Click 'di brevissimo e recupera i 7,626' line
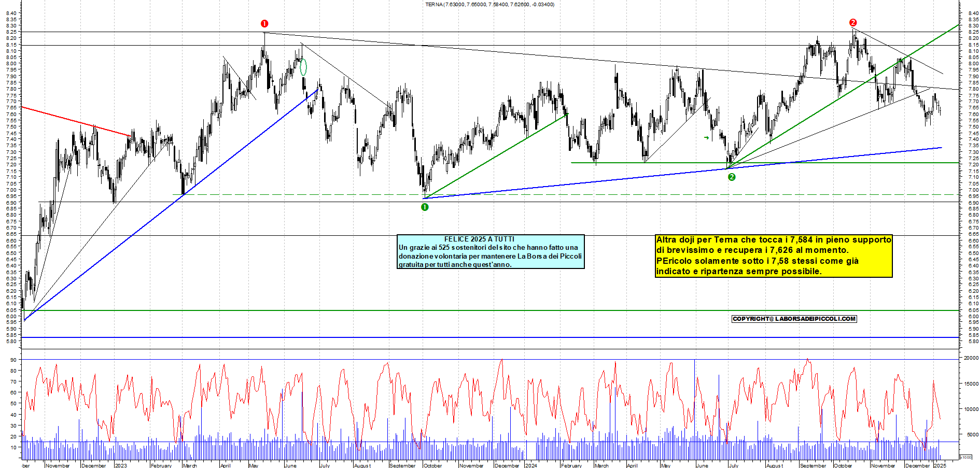980x468 pixels. point(752,250)
